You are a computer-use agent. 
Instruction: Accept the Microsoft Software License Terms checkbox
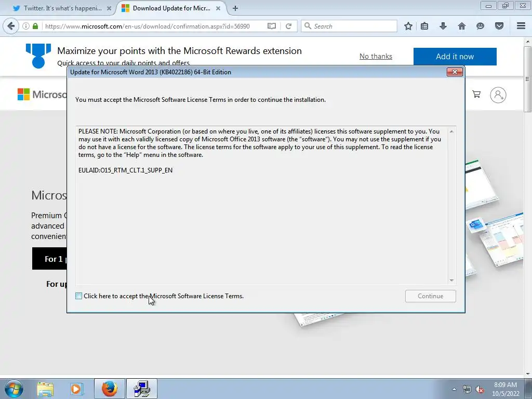pos(79,296)
